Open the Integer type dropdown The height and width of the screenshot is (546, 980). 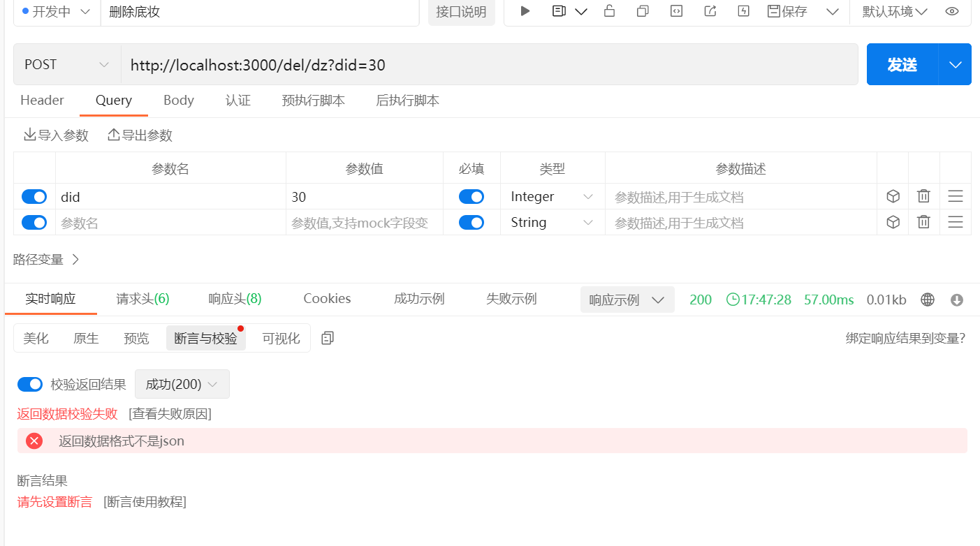click(x=553, y=197)
